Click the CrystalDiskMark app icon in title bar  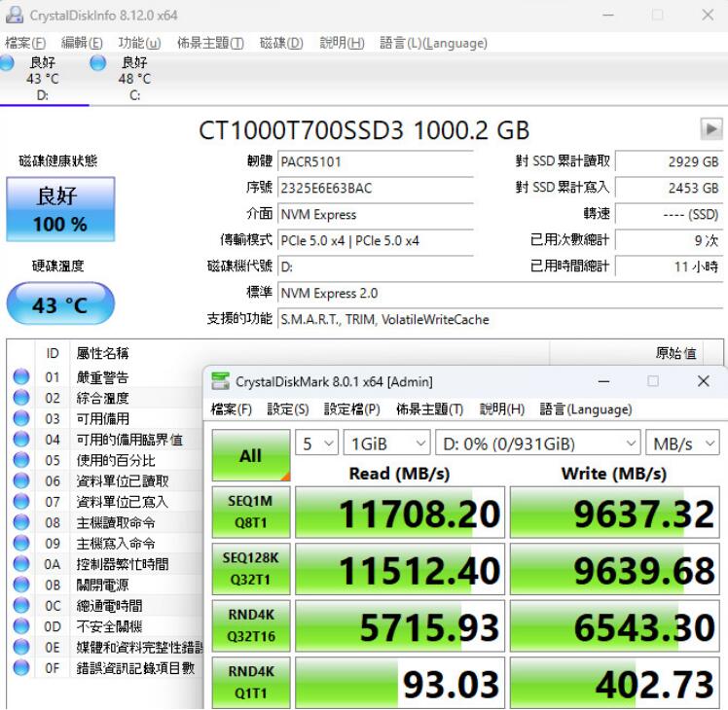point(220,381)
